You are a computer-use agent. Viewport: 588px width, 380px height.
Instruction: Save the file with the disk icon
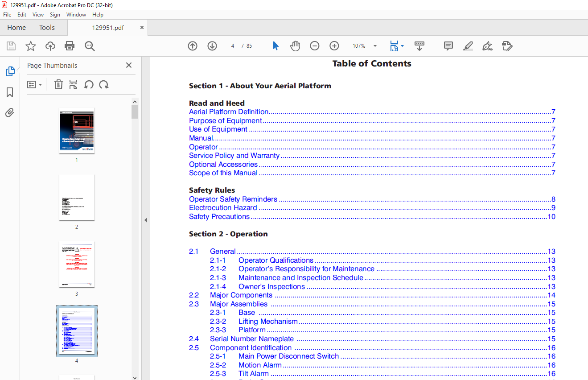tap(11, 46)
